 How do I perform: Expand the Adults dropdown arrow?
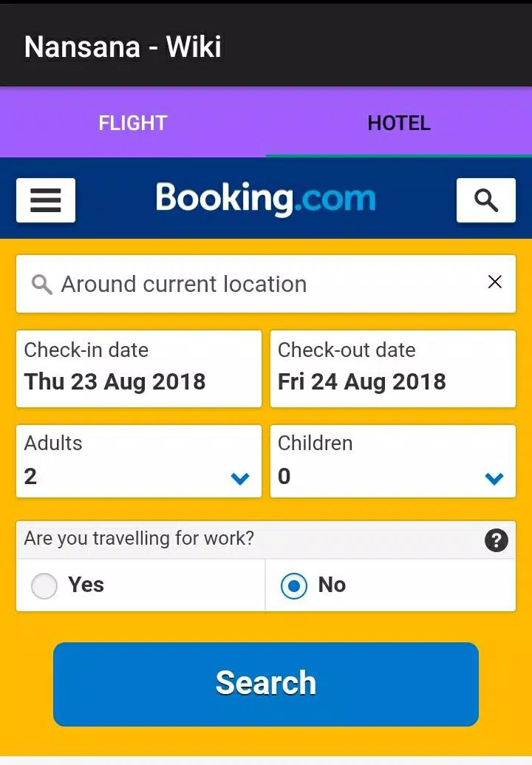240,479
